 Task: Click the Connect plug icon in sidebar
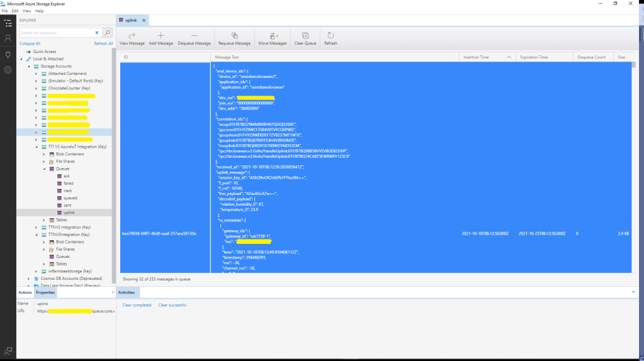click(8, 54)
